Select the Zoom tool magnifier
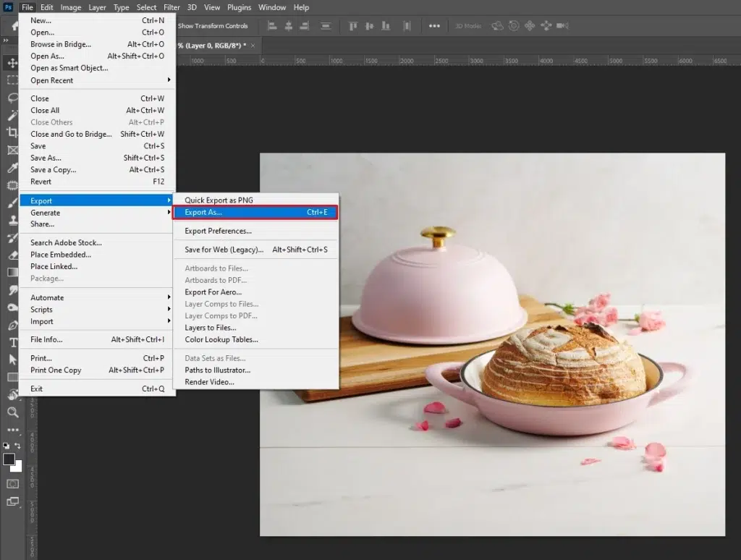Viewport: 741px width, 560px height. click(12, 412)
